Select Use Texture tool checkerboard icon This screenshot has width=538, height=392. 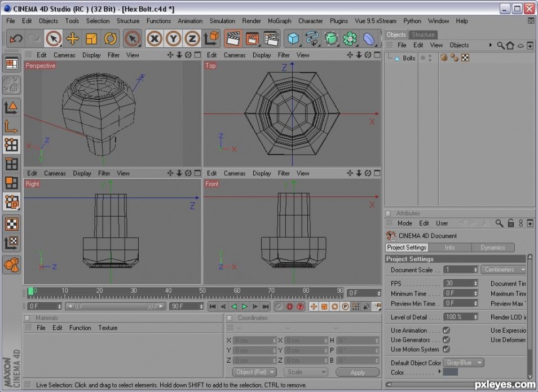pos(11,224)
